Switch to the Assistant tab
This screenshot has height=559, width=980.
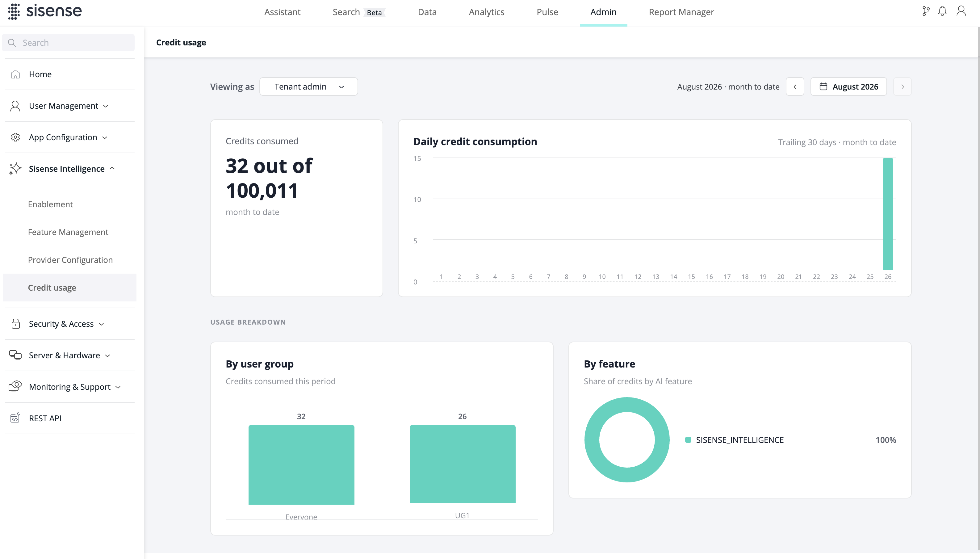point(282,12)
